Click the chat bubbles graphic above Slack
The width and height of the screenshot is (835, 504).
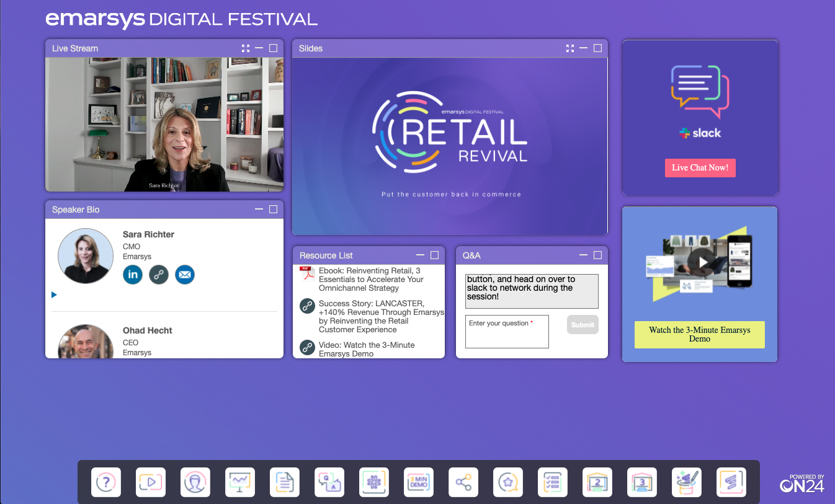(x=700, y=92)
